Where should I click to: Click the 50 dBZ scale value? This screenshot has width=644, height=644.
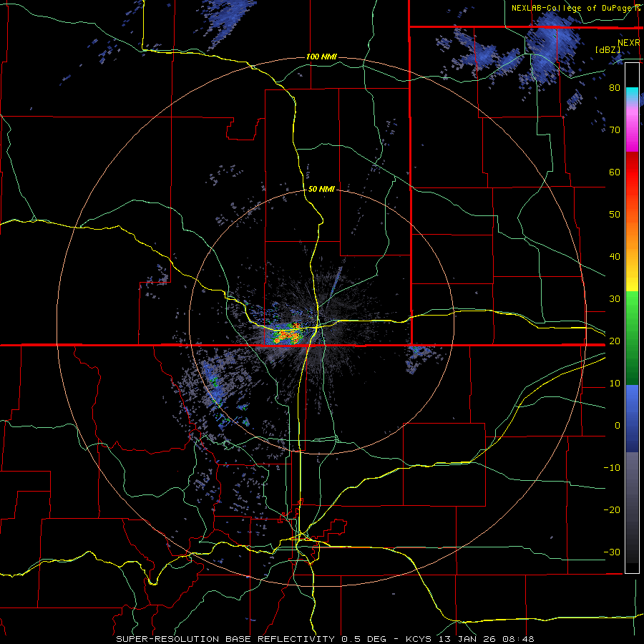[615, 215]
